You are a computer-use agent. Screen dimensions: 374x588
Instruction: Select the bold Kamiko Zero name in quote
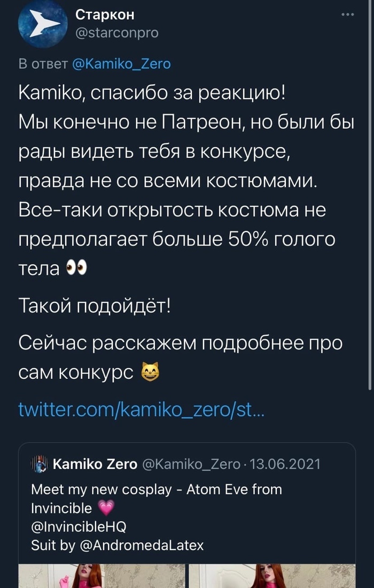[95, 464]
